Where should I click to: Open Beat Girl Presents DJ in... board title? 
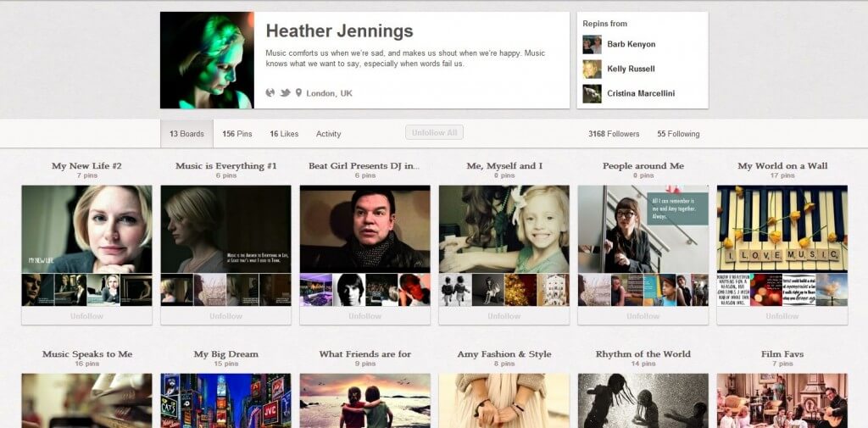coord(364,165)
